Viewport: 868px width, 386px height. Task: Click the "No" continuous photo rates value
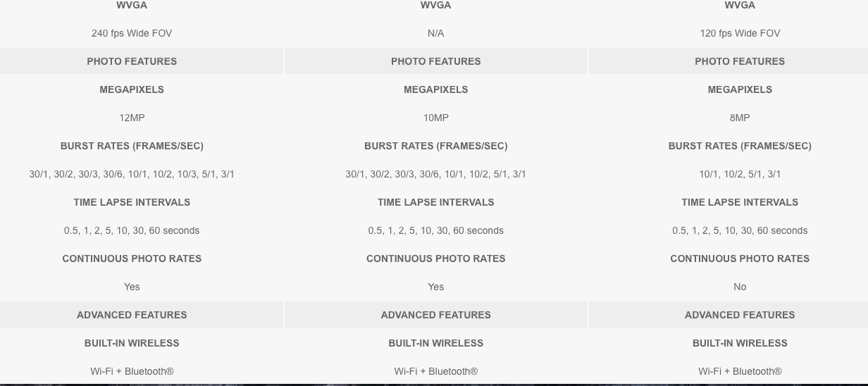tap(740, 287)
